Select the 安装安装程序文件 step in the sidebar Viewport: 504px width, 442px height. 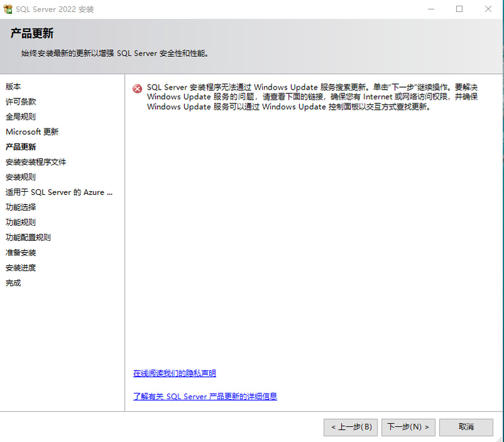coord(36,162)
